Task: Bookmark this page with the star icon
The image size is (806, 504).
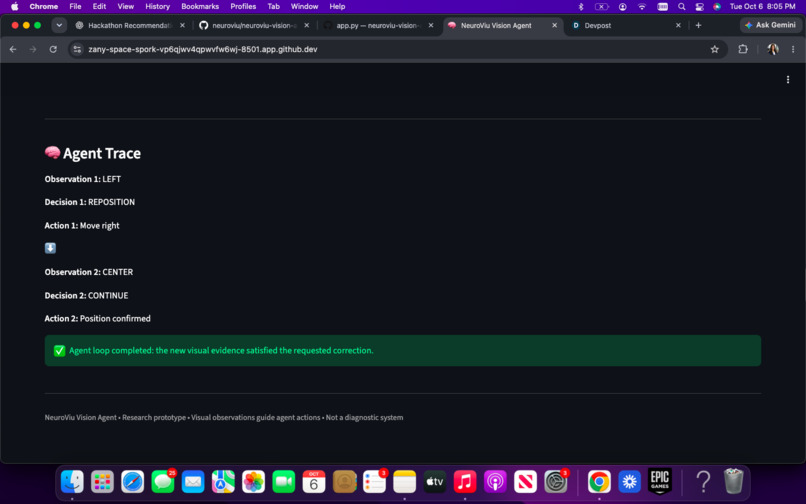Action: pos(715,49)
